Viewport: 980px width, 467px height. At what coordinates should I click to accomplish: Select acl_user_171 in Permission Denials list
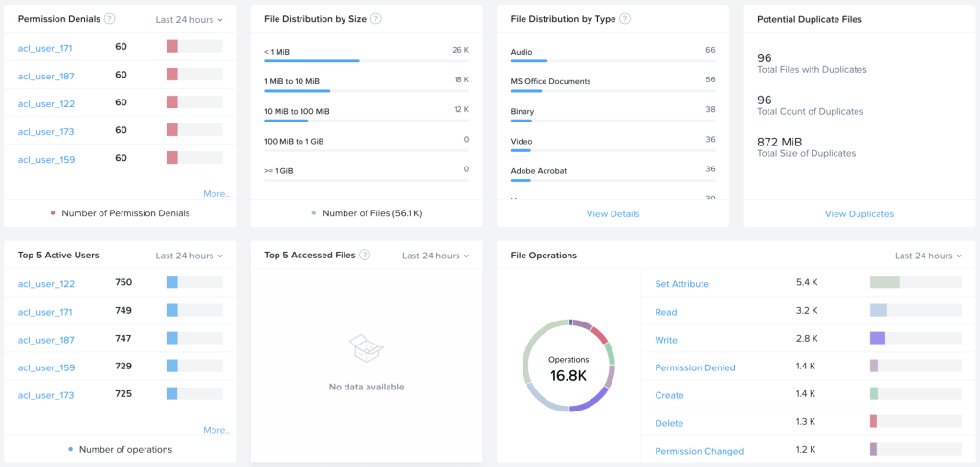(45, 48)
